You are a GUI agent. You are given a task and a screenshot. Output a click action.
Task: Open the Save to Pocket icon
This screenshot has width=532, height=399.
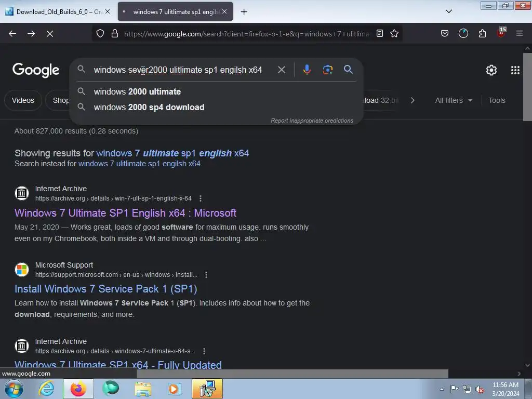click(445, 34)
